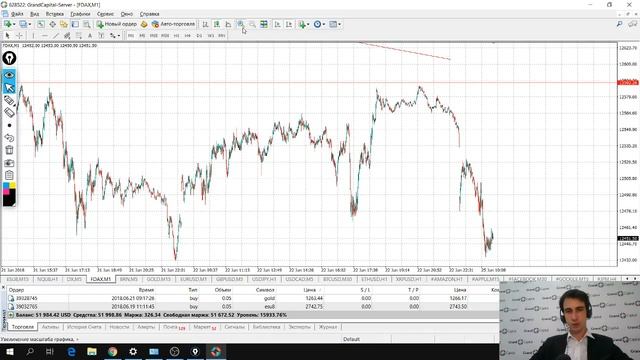The height and width of the screenshot is (360, 640).
Task: Switch to the GOLD,M15 chart tab
Action: 158,279
